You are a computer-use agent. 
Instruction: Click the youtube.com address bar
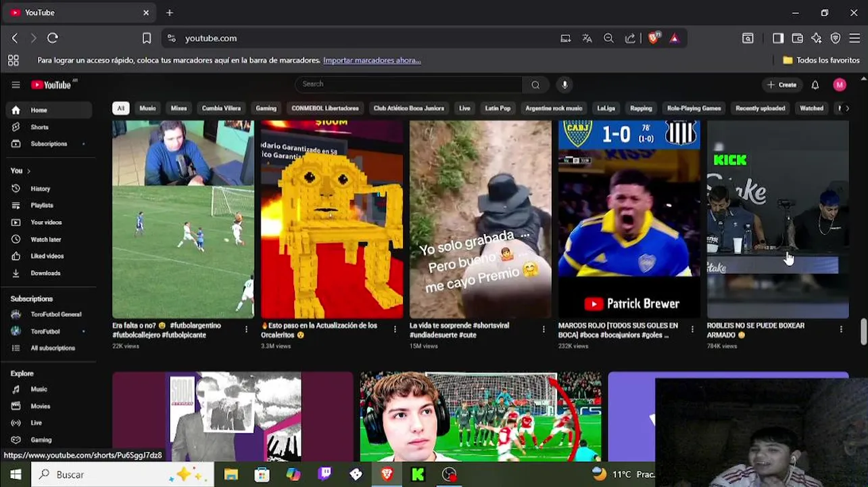tap(365, 39)
